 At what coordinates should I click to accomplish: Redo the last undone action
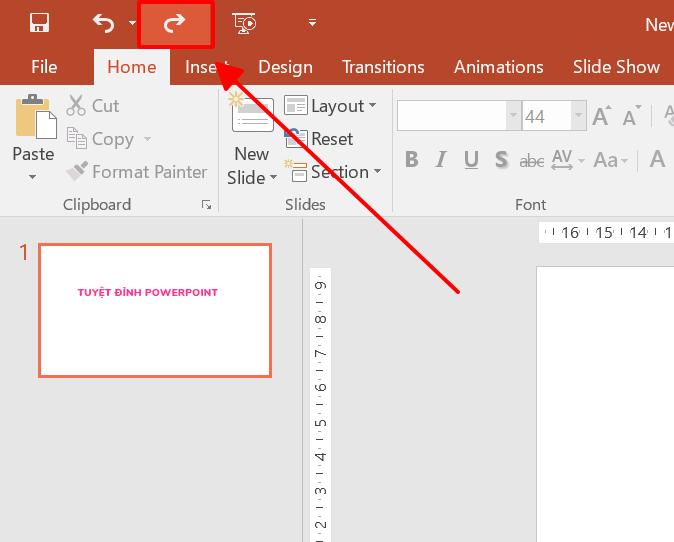(x=175, y=23)
